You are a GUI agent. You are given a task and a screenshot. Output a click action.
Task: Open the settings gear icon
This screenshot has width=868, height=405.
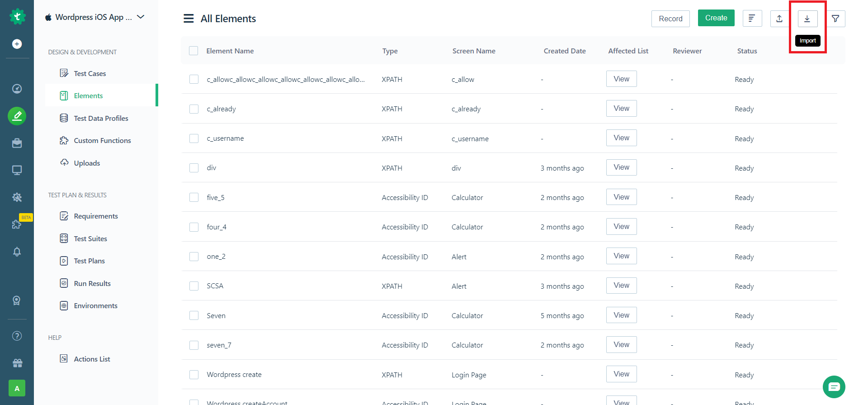(x=17, y=197)
